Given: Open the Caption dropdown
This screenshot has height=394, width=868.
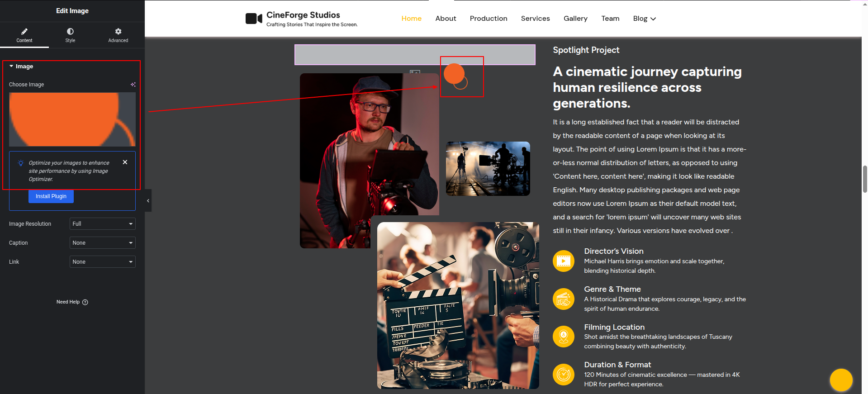Looking at the screenshot, I should 102,243.
